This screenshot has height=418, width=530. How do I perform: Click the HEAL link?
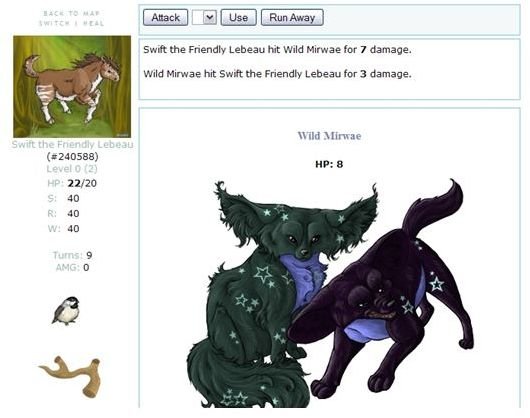pos(94,23)
